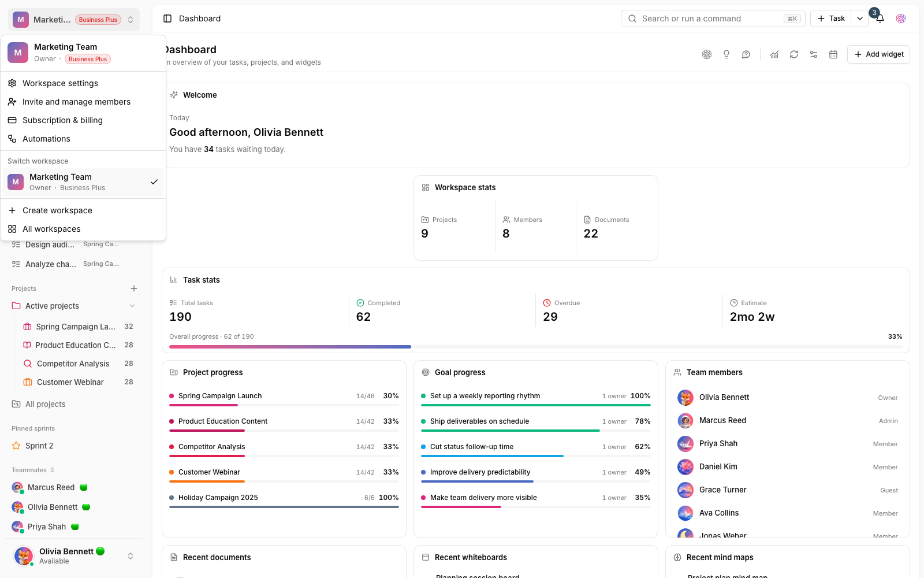Open Marcus Reed under Teammates
Viewport: 924px width, 578px height.
point(51,487)
